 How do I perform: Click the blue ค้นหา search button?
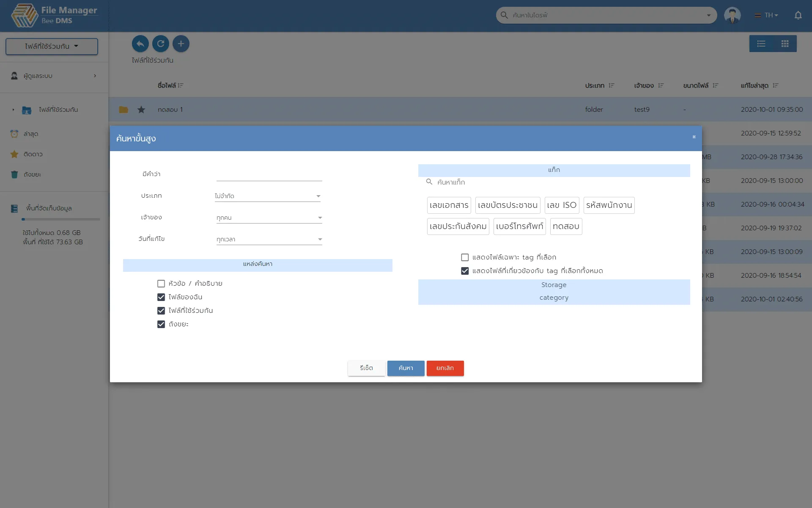[406, 368]
